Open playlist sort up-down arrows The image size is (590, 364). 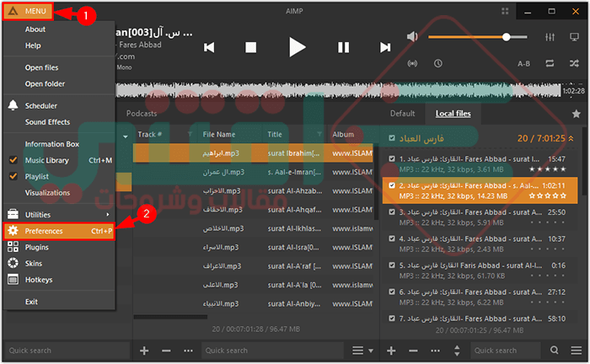(x=457, y=351)
